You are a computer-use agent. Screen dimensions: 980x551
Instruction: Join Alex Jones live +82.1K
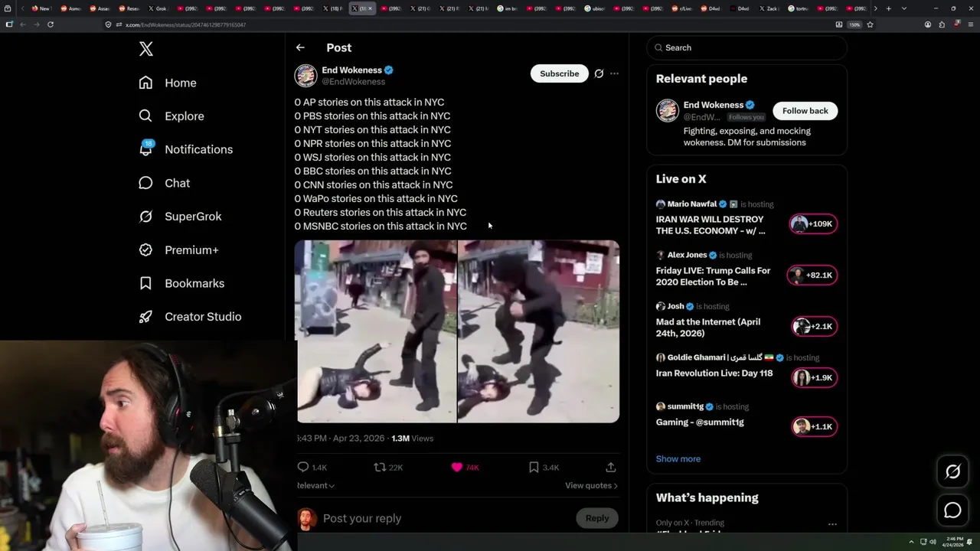[x=813, y=275]
